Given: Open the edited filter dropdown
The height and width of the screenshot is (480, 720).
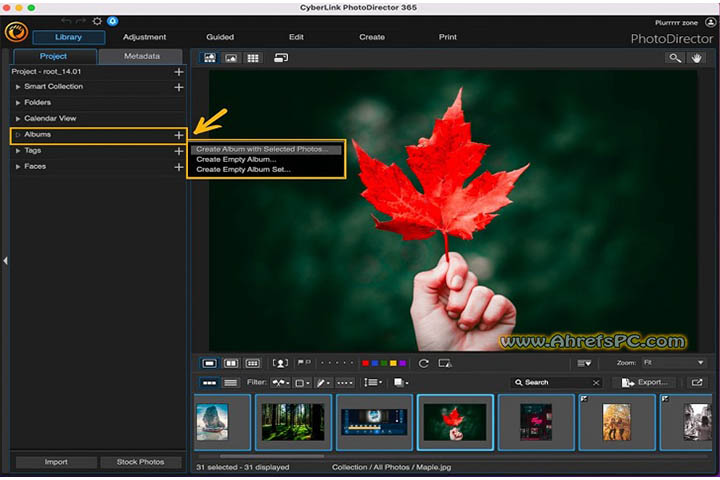Looking at the screenshot, I should point(323,383).
